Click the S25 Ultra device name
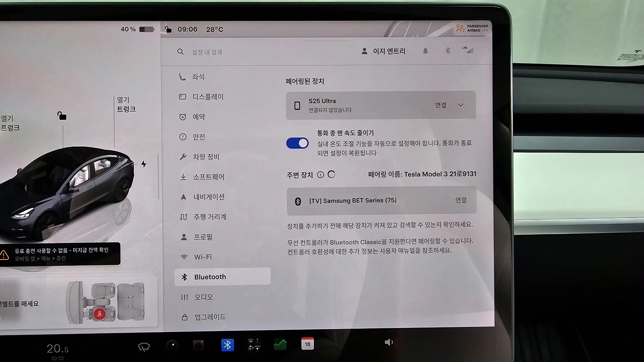The image size is (644, 362). (x=322, y=101)
